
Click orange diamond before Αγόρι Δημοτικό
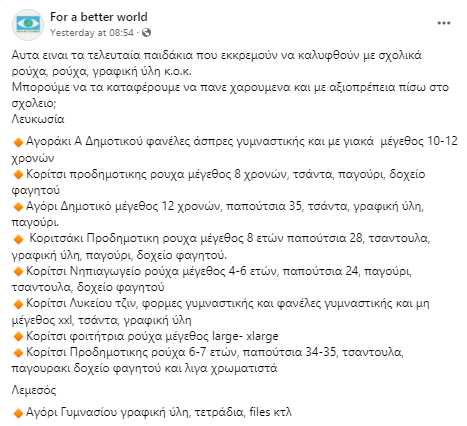pos(18,207)
